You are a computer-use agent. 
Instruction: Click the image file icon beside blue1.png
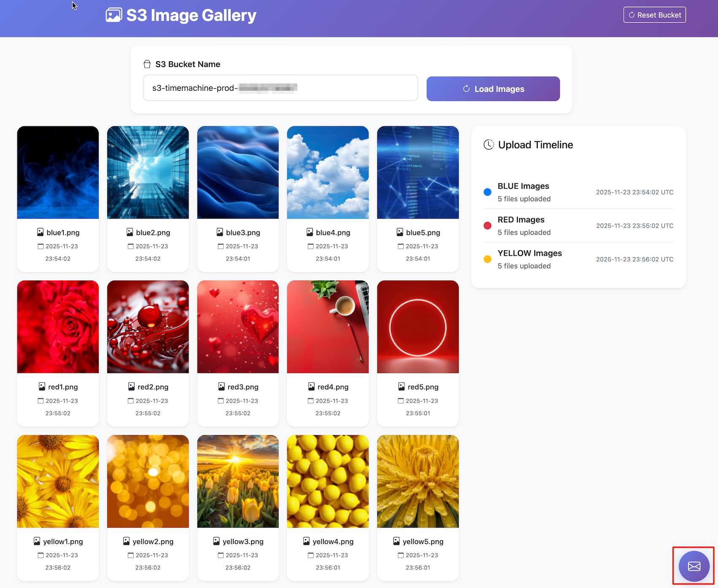40,232
